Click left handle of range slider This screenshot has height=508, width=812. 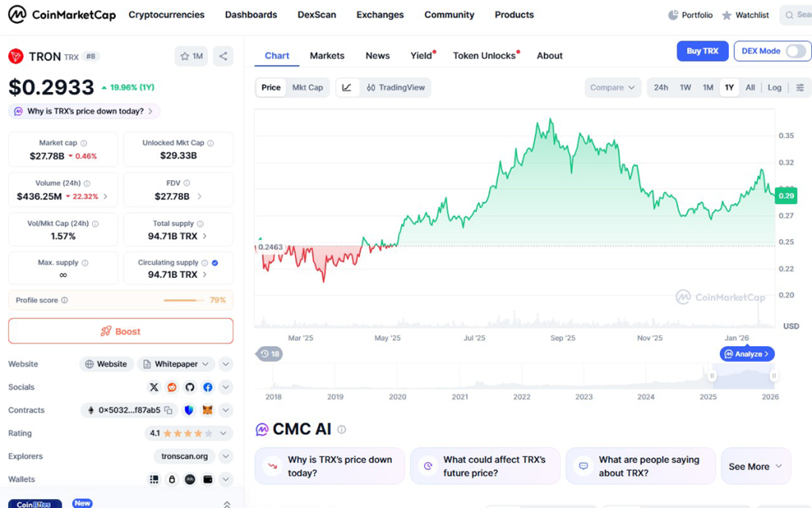[712, 375]
